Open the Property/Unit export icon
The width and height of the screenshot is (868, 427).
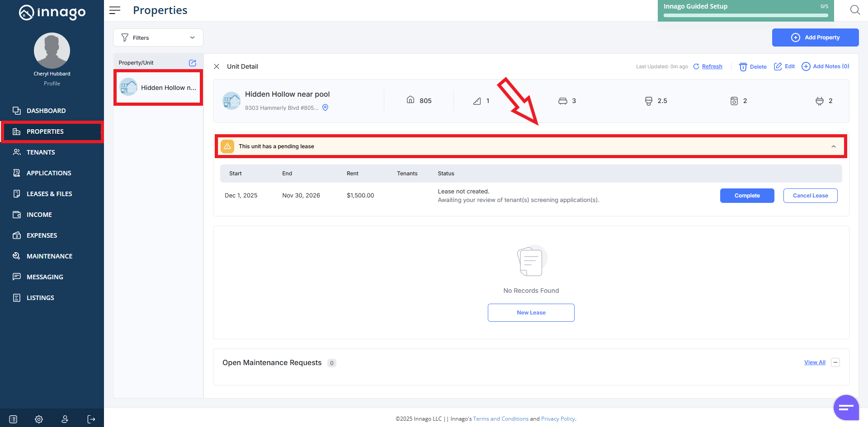pyautogui.click(x=192, y=63)
